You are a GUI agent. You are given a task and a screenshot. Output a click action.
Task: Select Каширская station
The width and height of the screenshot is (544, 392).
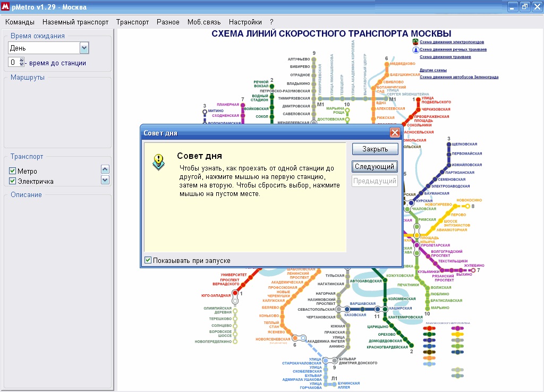tap(386, 309)
